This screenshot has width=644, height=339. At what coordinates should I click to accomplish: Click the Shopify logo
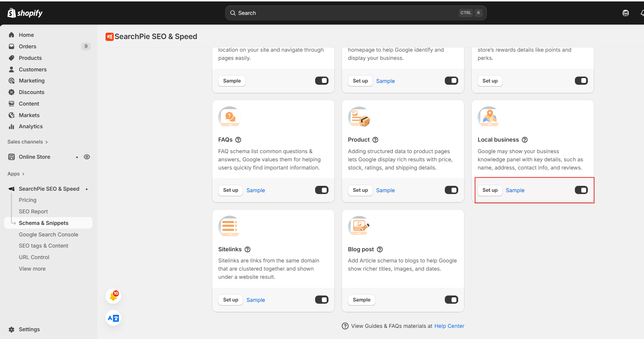(x=25, y=13)
